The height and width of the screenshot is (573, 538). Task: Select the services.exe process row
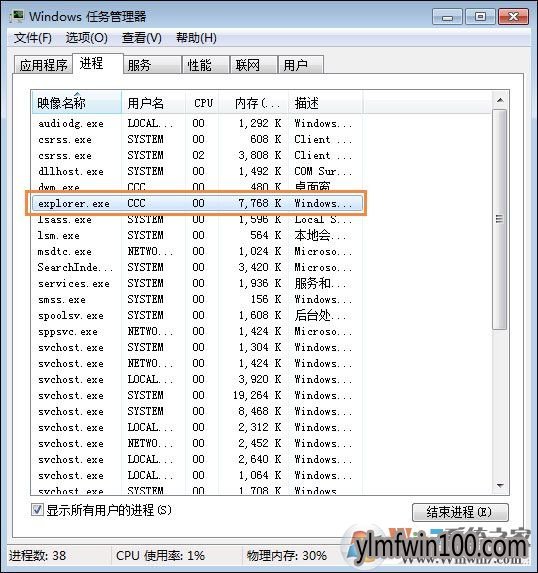tap(197, 283)
